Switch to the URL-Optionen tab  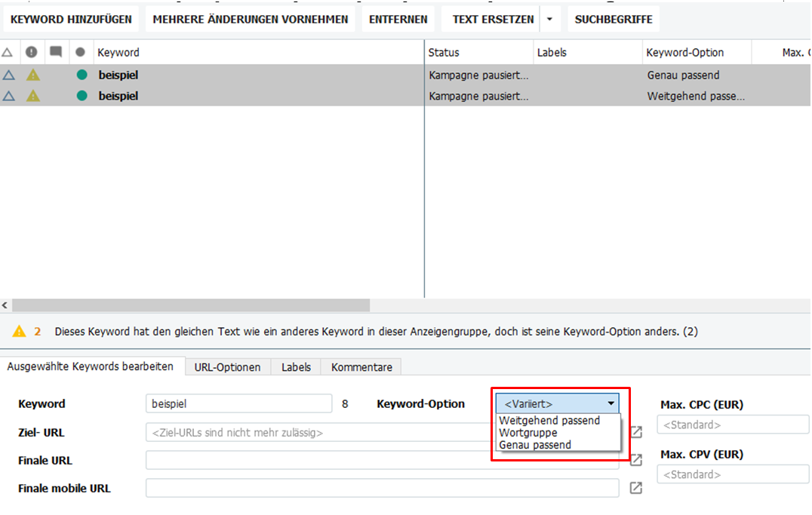tap(228, 366)
